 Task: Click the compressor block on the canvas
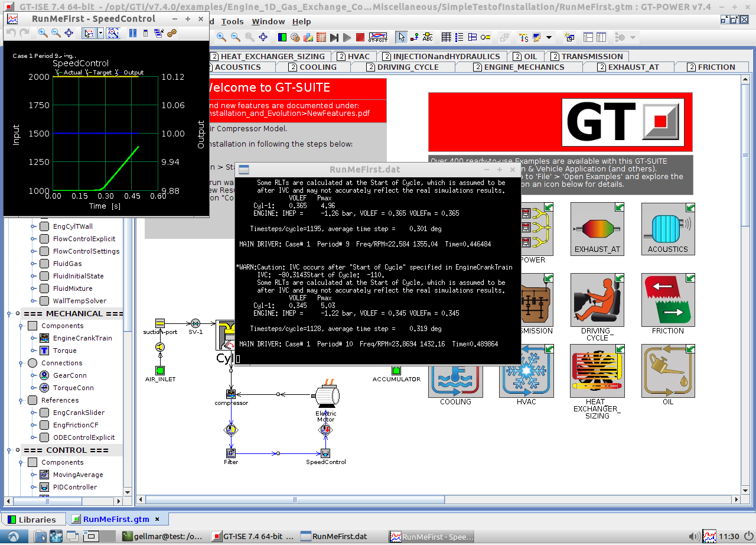coord(231,394)
